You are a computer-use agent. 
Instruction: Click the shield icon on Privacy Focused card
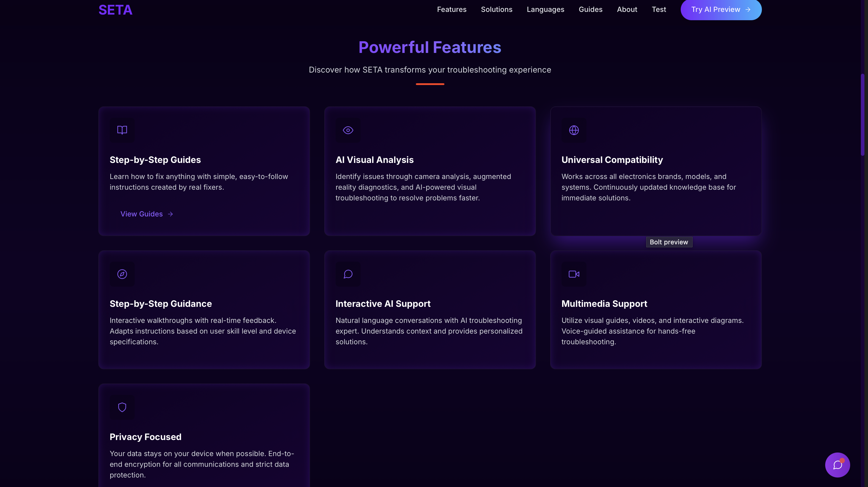coord(122,407)
